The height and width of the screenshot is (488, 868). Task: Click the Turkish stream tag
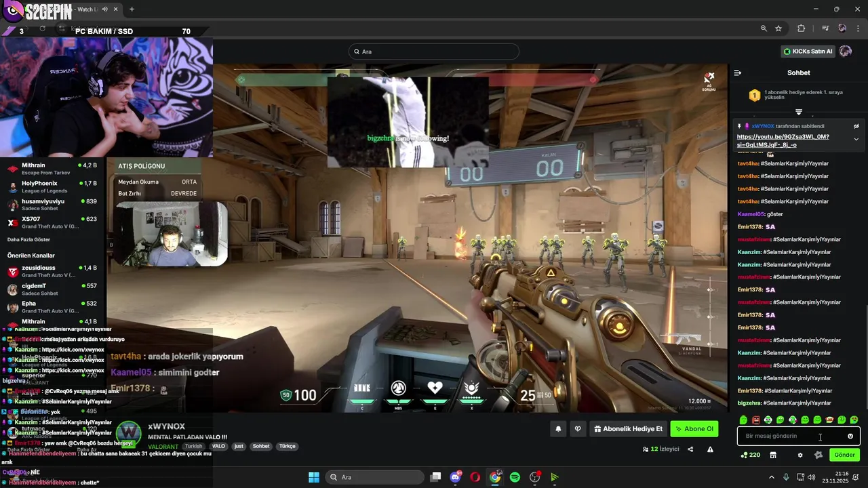point(194,447)
